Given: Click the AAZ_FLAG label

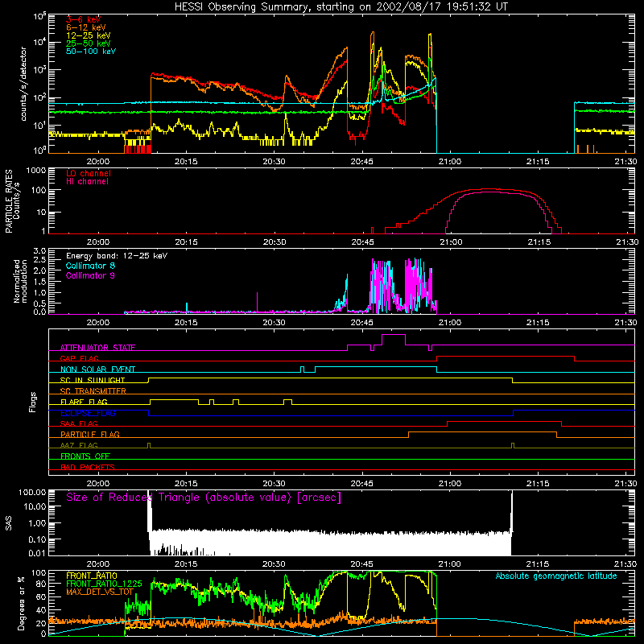Looking at the screenshot, I should [x=79, y=445].
